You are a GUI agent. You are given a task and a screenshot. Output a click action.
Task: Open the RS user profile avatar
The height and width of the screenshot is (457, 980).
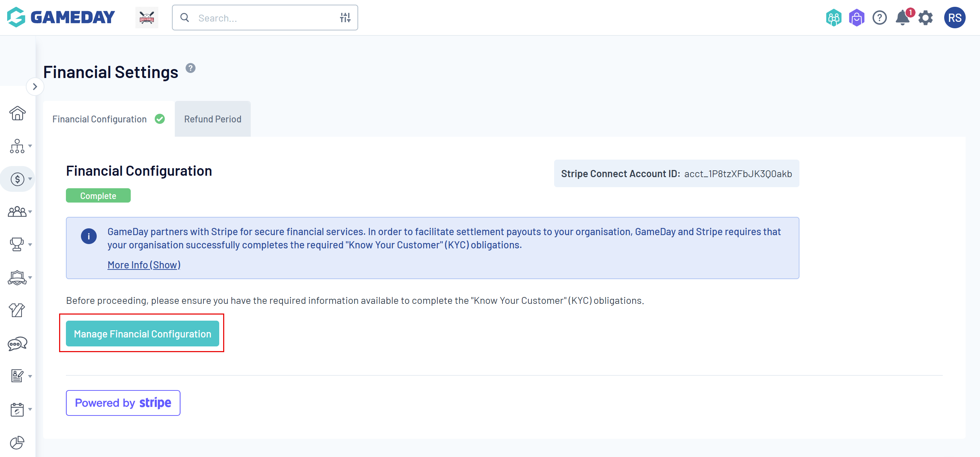(x=954, y=18)
